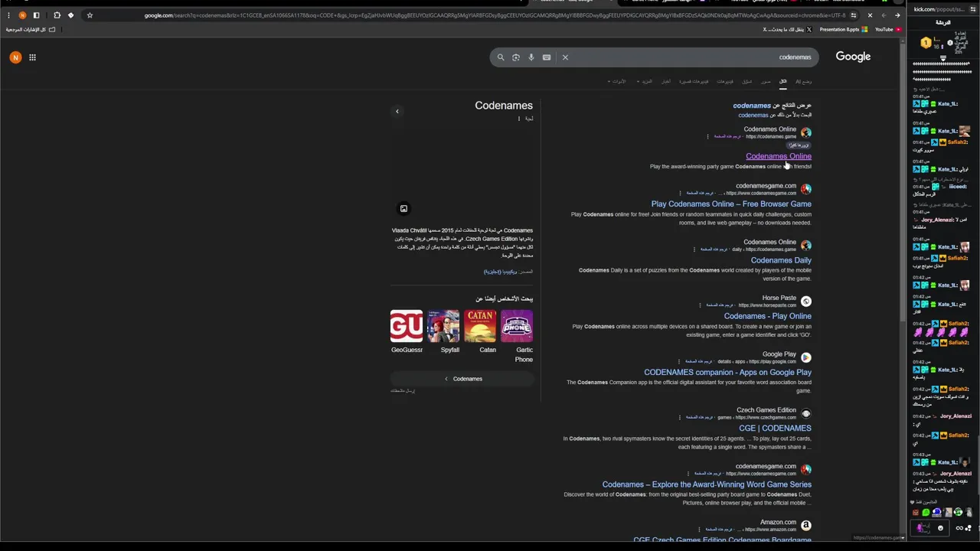The height and width of the screenshot is (551, 980).
Task: Switch to the AI Mode tab
Action: coord(803,81)
